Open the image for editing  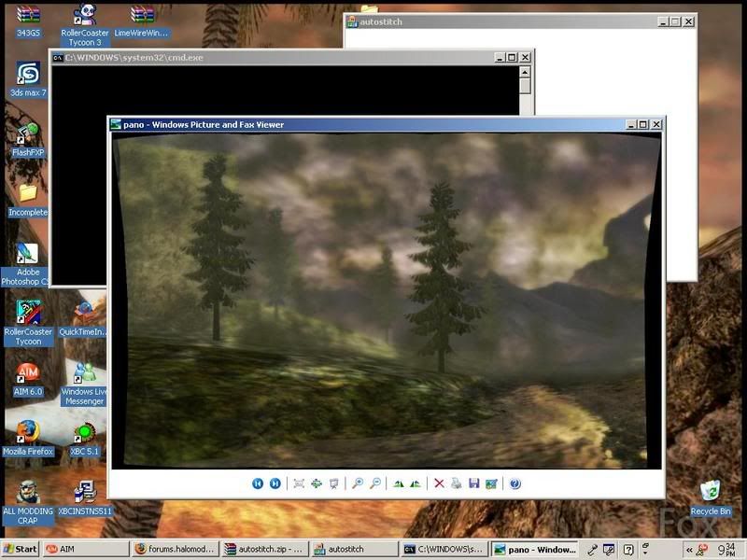pos(491,483)
